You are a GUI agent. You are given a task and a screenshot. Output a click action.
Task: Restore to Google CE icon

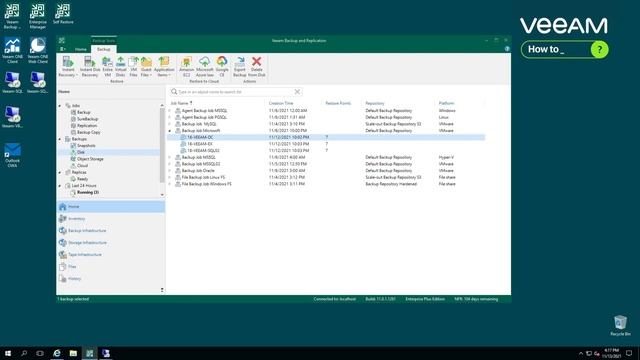pos(222,67)
